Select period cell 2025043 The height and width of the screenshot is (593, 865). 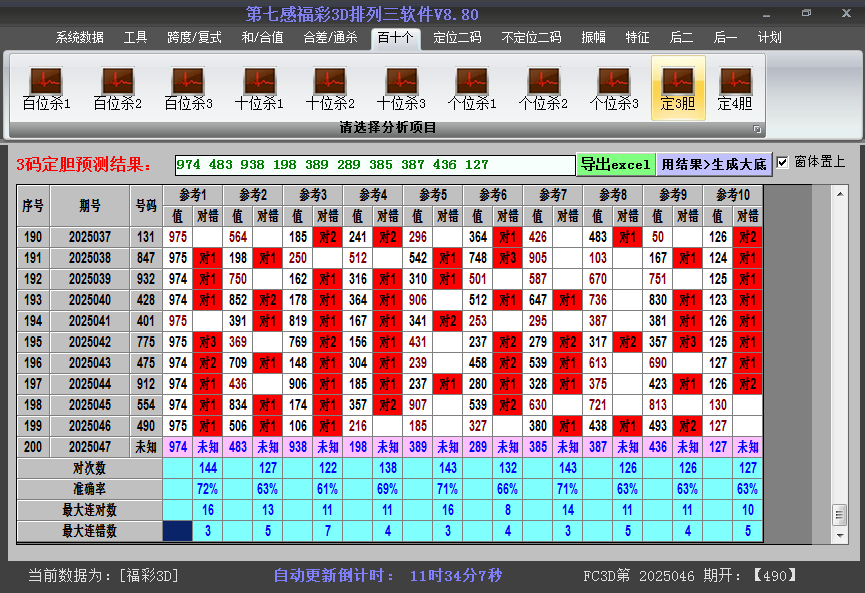click(90, 363)
